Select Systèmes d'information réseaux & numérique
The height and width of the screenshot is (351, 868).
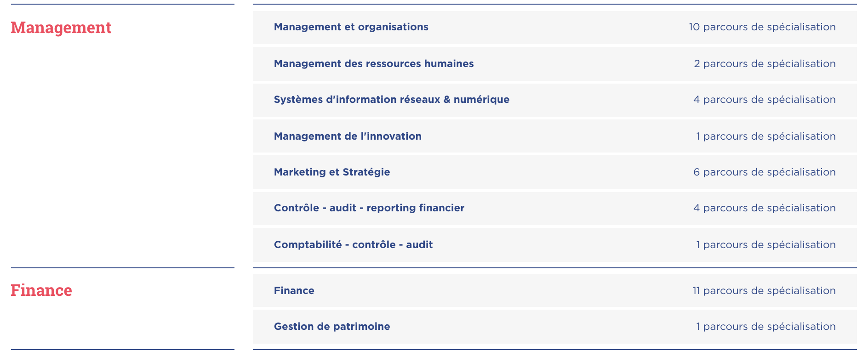click(x=391, y=100)
